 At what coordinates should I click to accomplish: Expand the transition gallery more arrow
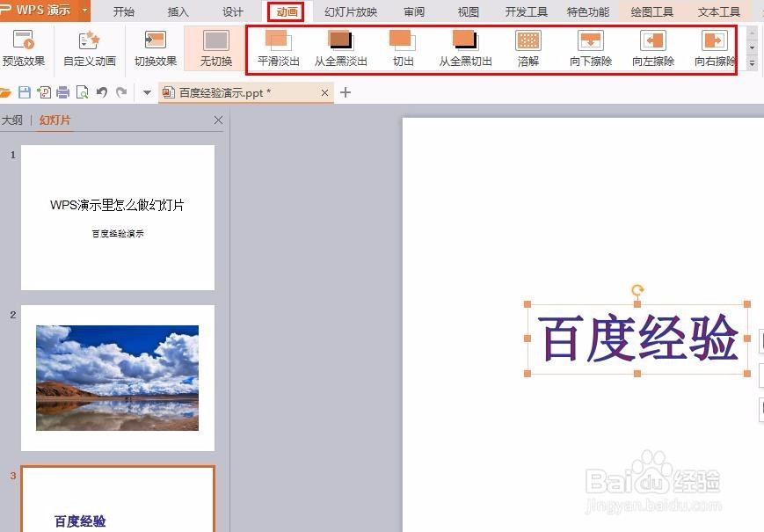pyautogui.click(x=753, y=64)
